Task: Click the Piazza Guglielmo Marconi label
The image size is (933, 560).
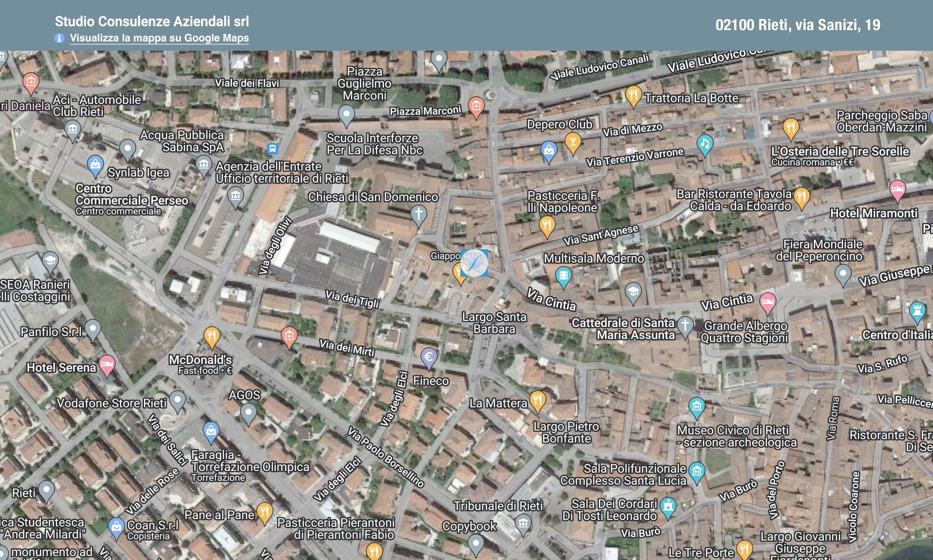Action: click(365, 83)
